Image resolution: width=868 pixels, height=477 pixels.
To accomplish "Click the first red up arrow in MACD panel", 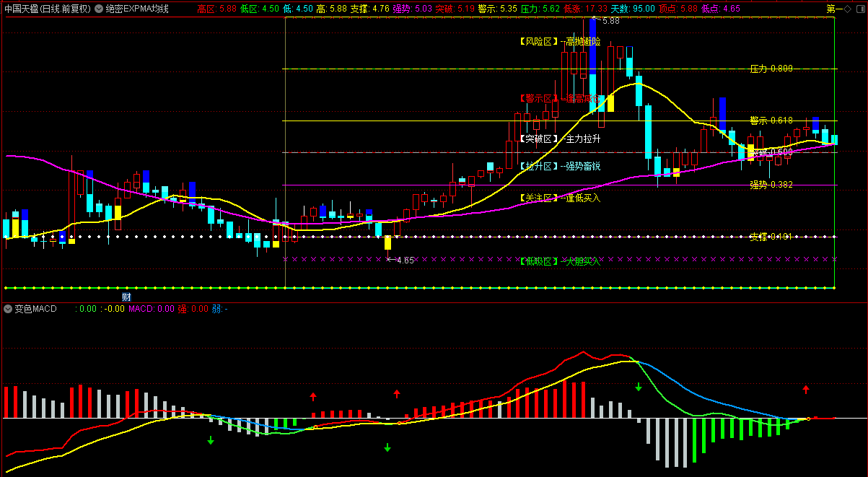I will pyautogui.click(x=313, y=396).
